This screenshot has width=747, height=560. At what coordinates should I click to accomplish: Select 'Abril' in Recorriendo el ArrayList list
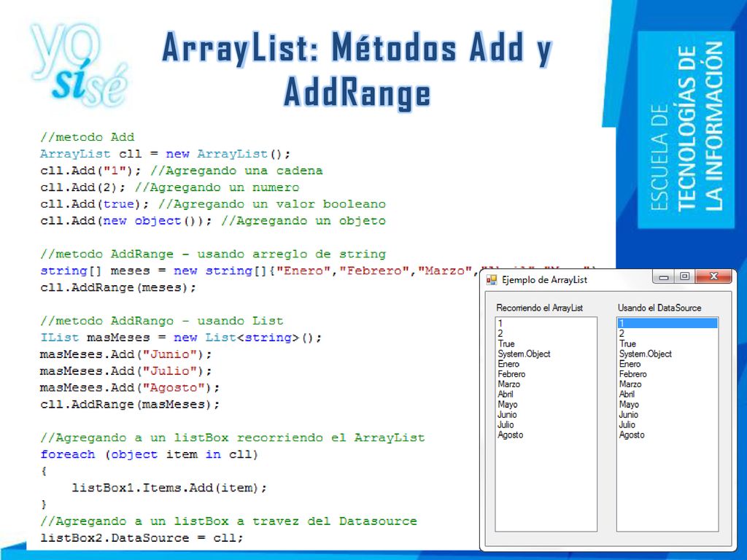(506, 394)
